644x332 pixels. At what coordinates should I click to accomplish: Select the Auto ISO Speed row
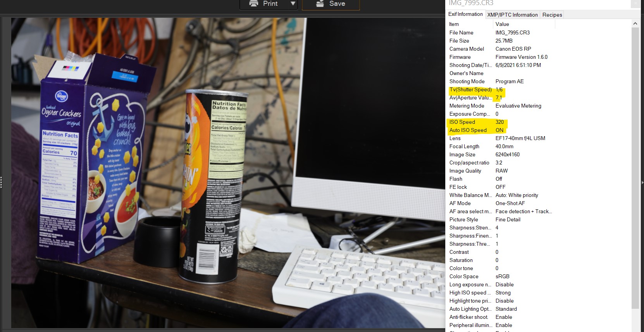coord(468,130)
